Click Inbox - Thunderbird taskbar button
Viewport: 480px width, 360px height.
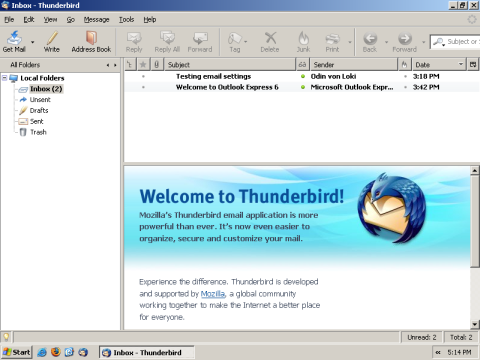tap(147, 352)
